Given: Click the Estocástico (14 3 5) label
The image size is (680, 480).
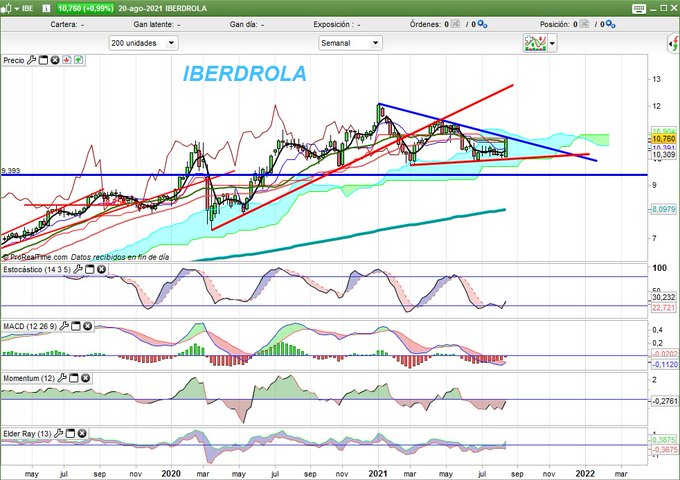Looking at the screenshot, I should click(x=36, y=270).
